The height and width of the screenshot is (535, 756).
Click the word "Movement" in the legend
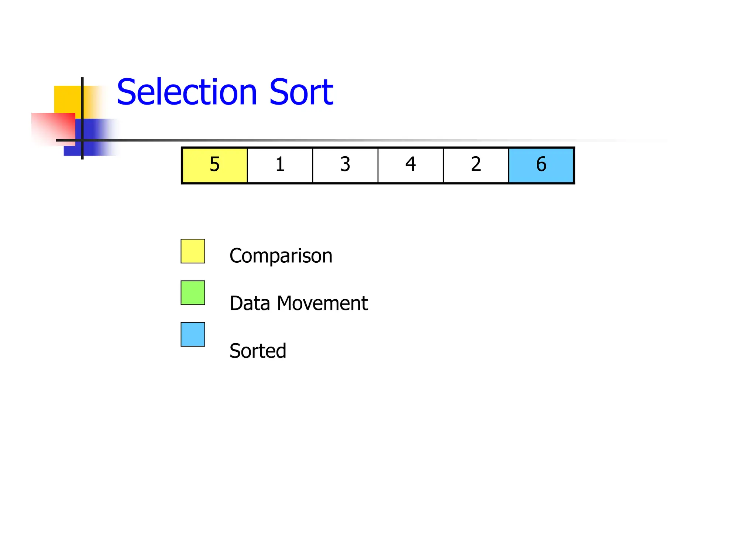click(322, 303)
